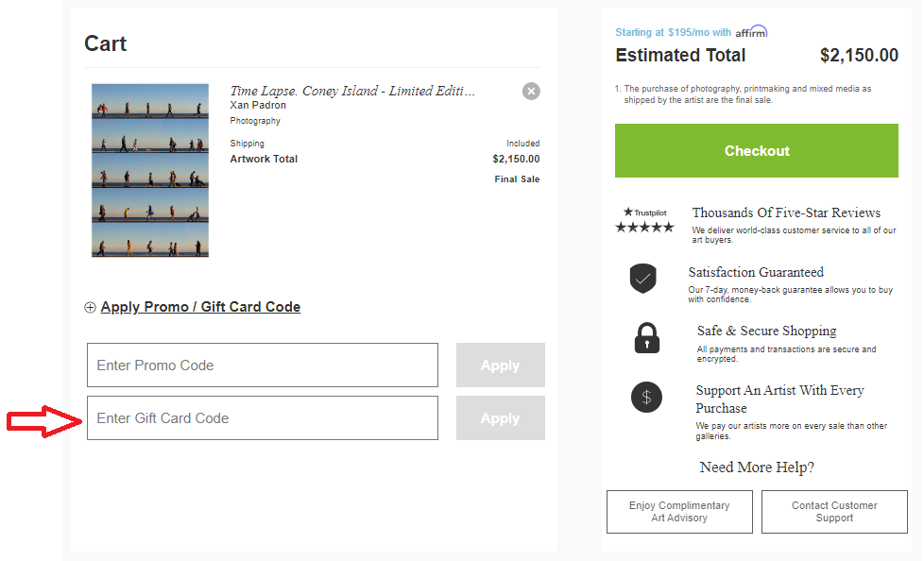The height and width of the screenshot is (561, 924).
Task: Proceed with the green Checkout button
Action: 756,150
